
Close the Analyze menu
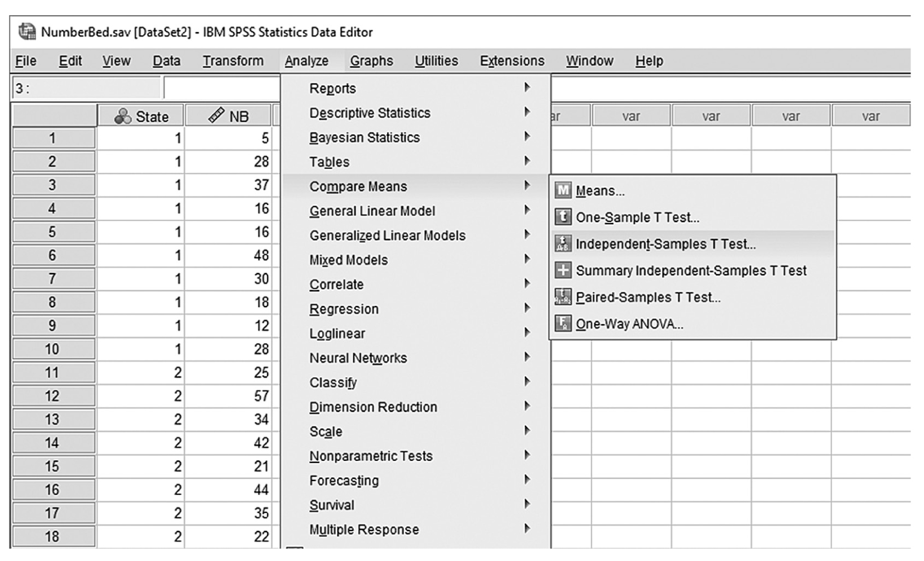pyautogui.click(x=306, y=61)
